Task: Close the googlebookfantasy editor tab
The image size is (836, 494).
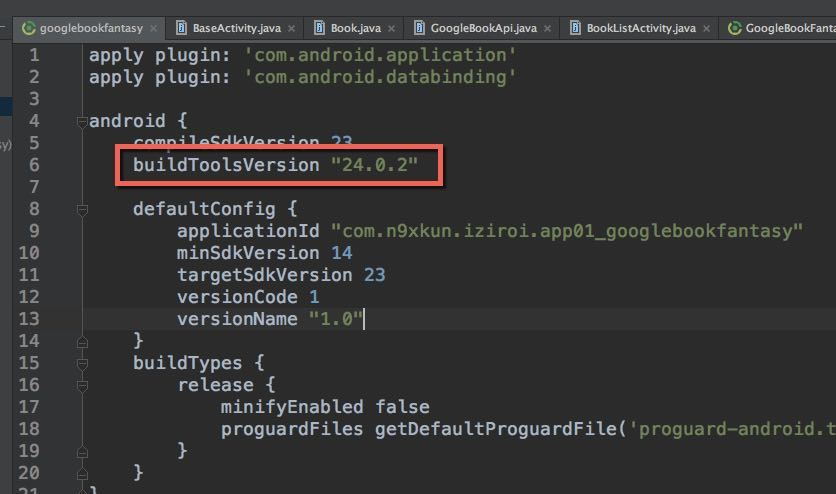Action: (x=154, y=29)
